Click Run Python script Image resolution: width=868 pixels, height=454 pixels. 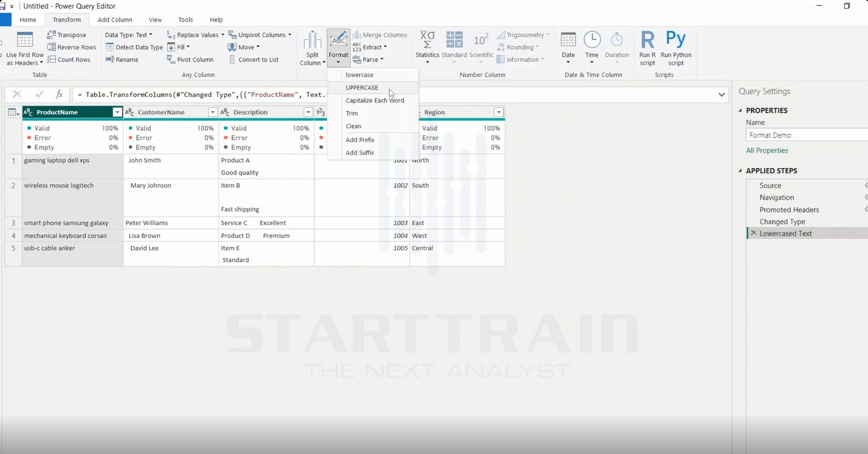(676, 49)
